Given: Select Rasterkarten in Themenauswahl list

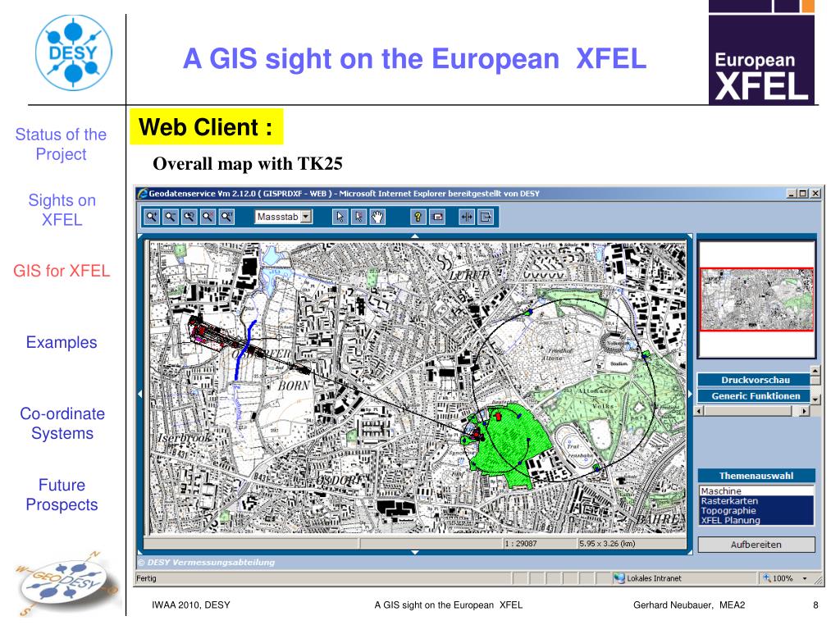Looking at the screenshot, I should point(728,500).
